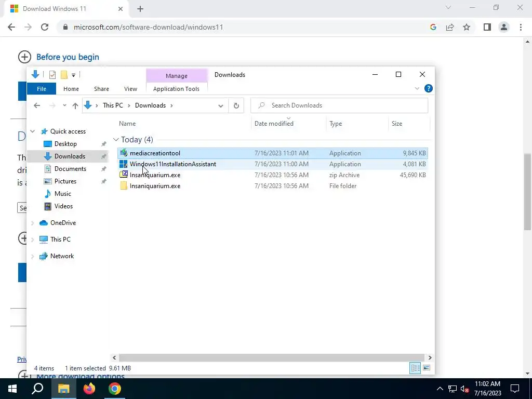
Task: Select the Windows11InstallationAssistant file icon
Action: [124, 164]
